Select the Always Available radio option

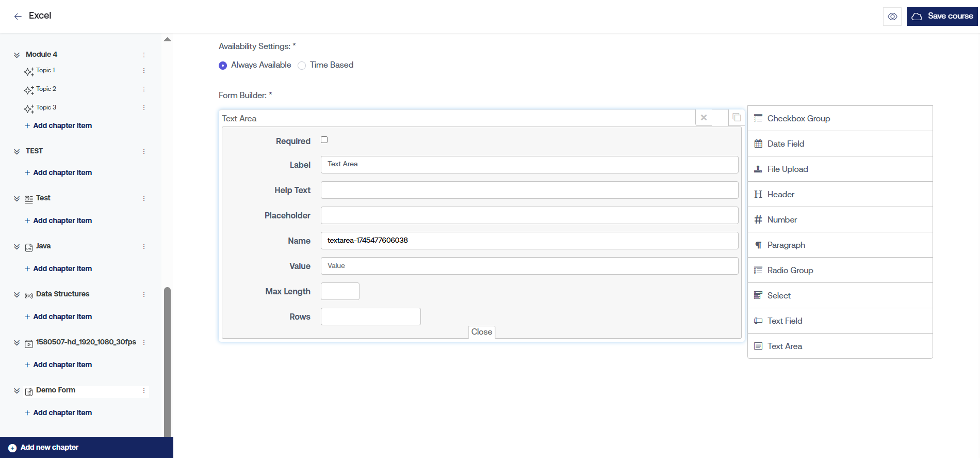click(223, 66)
